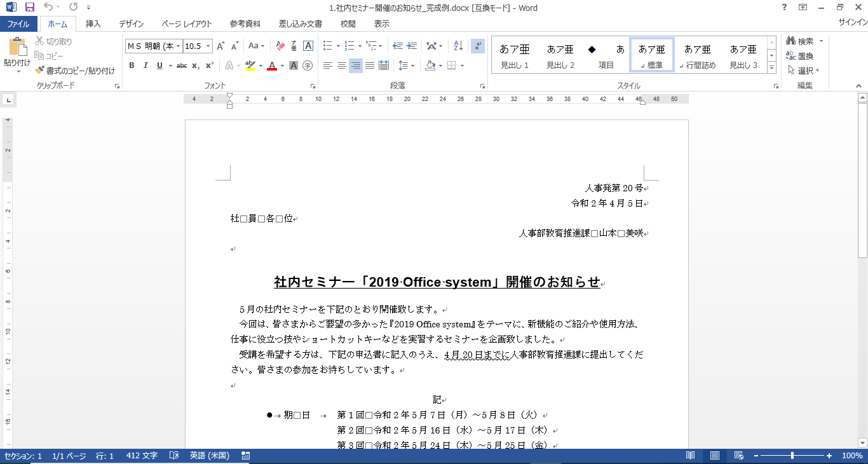
Task: Switch to the ページ レイアウト tab
Action: pyautogui.click(x=187, y=24)
